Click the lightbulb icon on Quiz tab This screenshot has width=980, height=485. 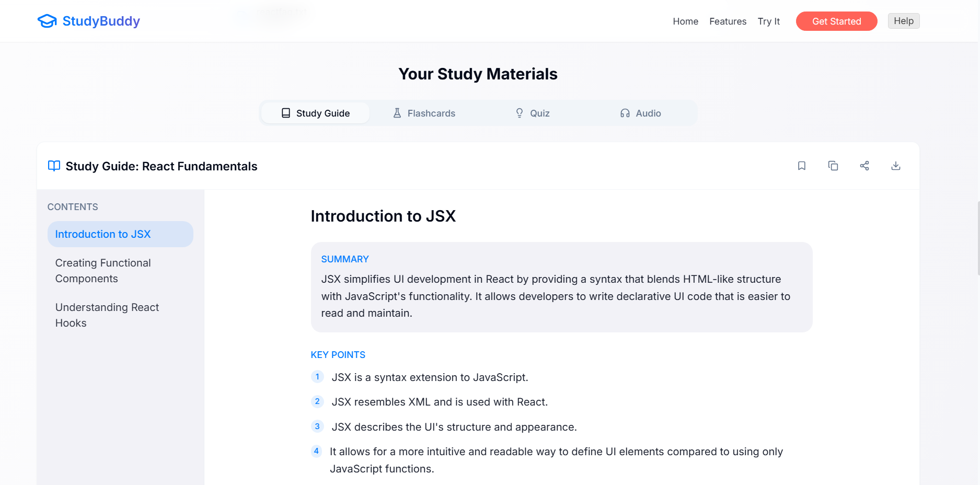(x=519, y=113)
